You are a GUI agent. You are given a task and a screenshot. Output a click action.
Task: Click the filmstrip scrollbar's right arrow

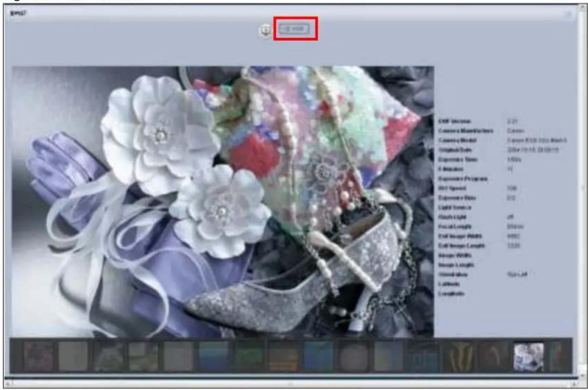pyautogui.click(x=574, y=384)
